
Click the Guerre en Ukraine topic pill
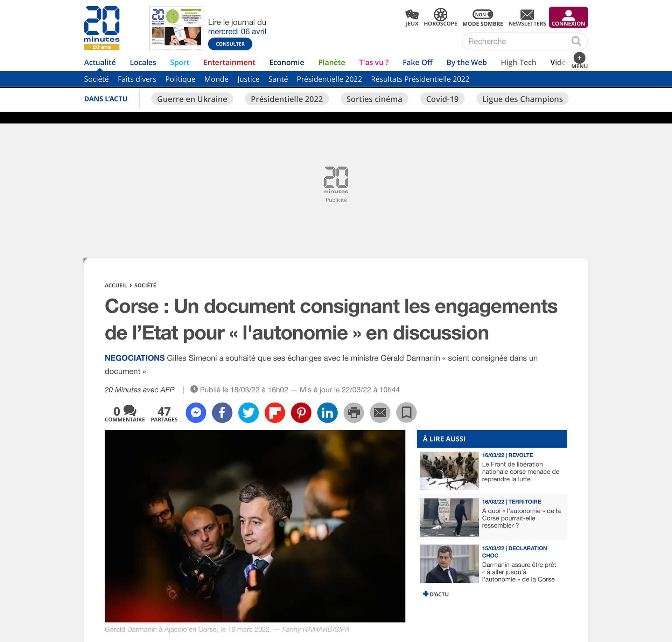tap(192, 99)
